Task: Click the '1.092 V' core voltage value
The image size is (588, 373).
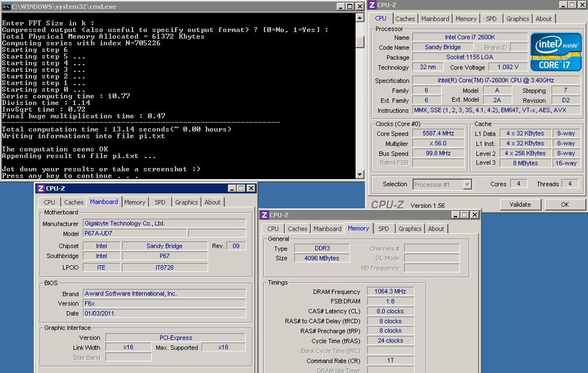Action: [x=508, y=67]
